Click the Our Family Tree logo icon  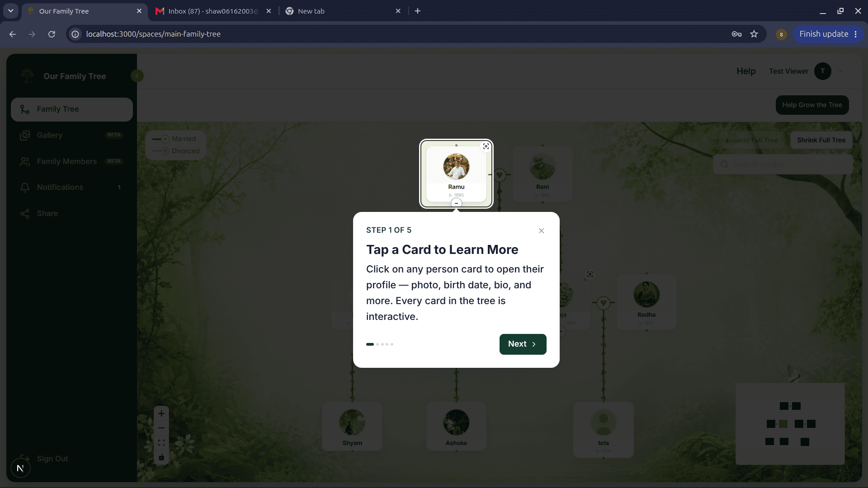28,75
